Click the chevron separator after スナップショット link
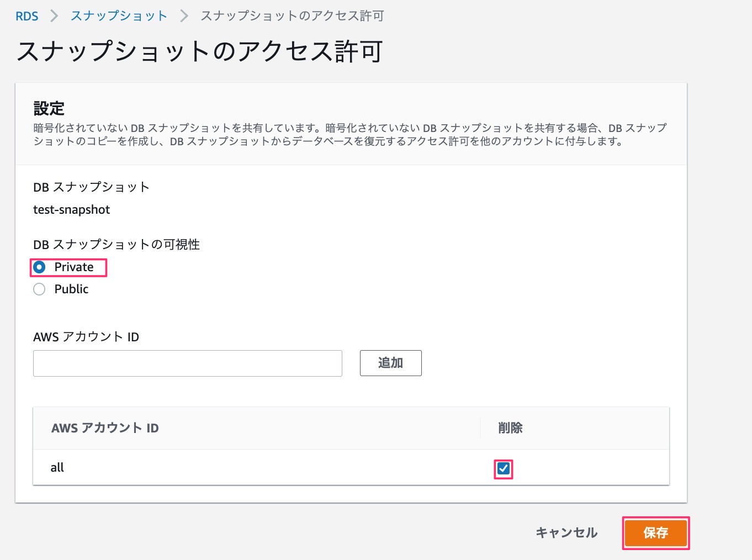This screenshot has width=752, height=560. [x=184, y=16]
